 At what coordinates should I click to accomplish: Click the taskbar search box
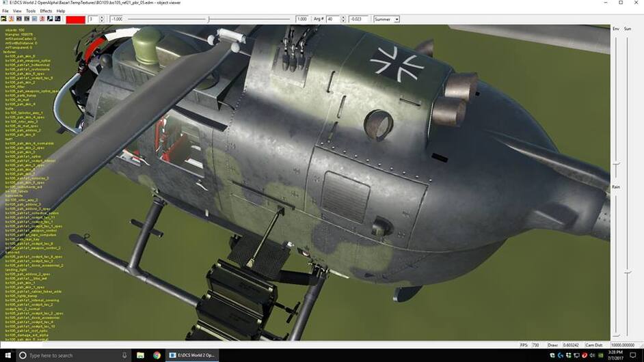point(68,355)
